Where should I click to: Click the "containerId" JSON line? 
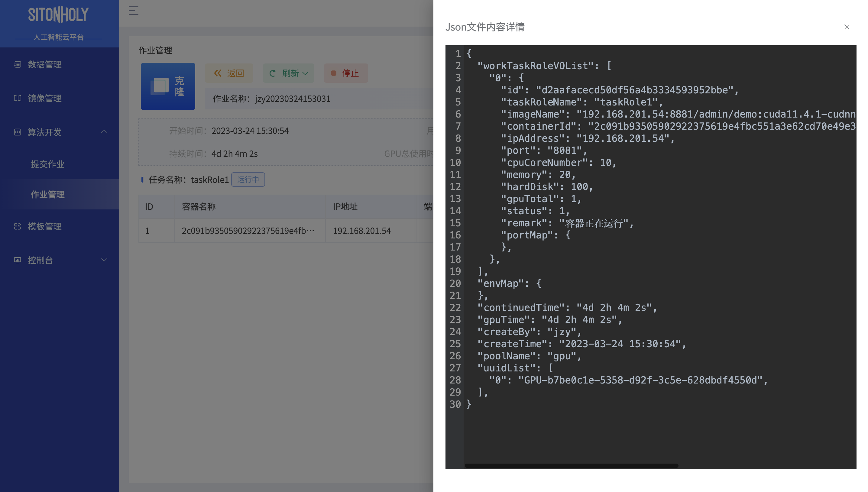pyautogui.click(x=679, y=126)
